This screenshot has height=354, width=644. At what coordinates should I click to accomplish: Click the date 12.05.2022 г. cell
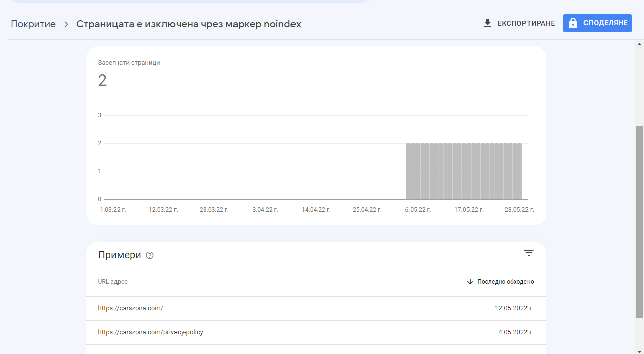pyautogui.click(x=514, y=308)
